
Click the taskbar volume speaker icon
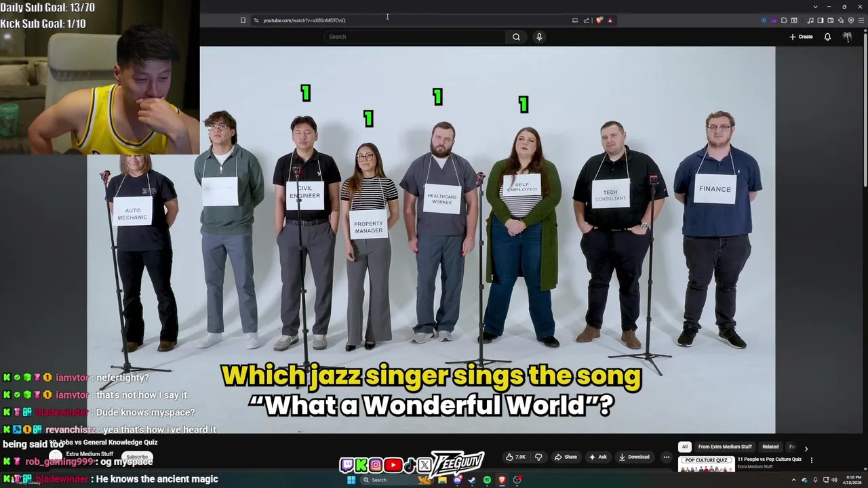click(835, 480)
